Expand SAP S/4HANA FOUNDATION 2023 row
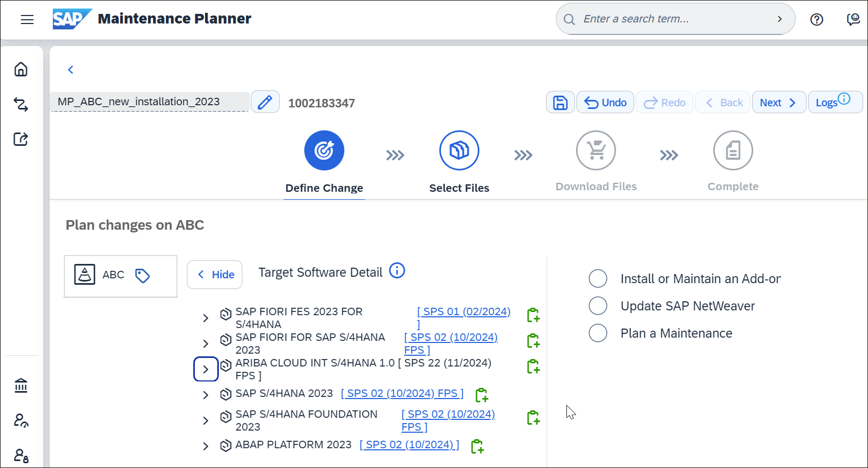This screenshot has height=468, width=868. (206, 420)
